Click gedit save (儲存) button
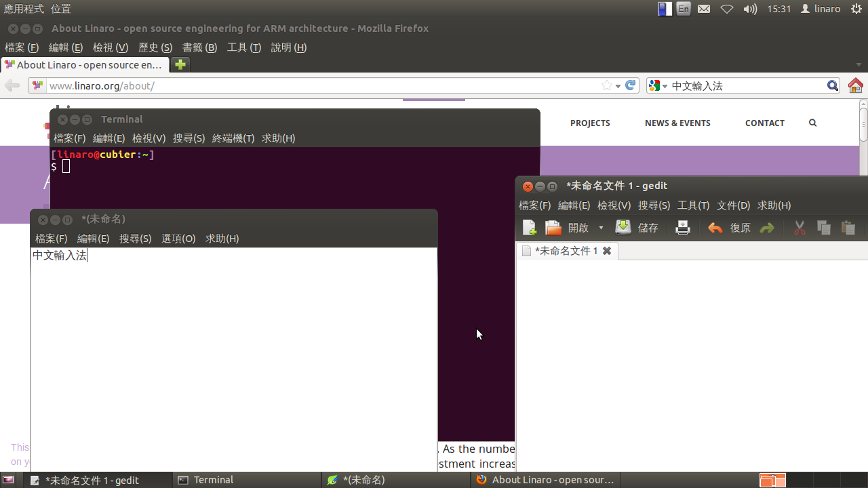Screen dimensions: 868x488 click(637, 228)
